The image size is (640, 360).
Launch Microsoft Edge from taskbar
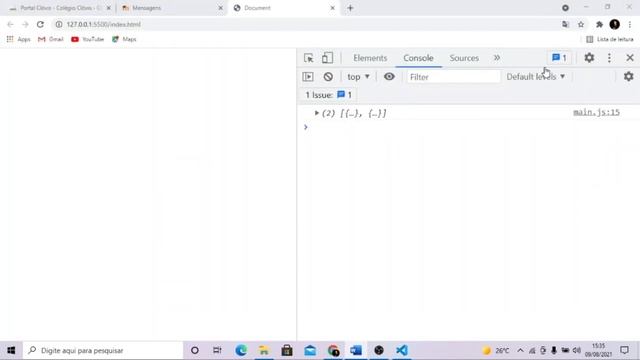click(241, 350)
